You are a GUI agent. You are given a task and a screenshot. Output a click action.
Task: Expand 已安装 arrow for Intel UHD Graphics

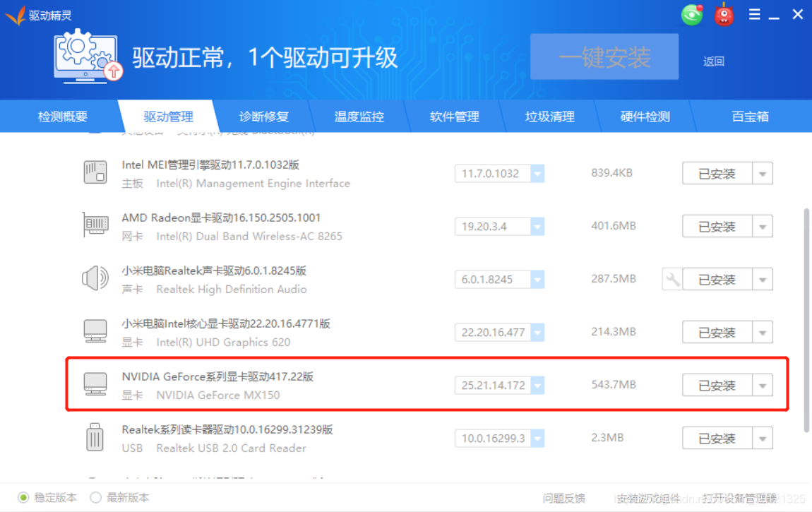(763, 333)
